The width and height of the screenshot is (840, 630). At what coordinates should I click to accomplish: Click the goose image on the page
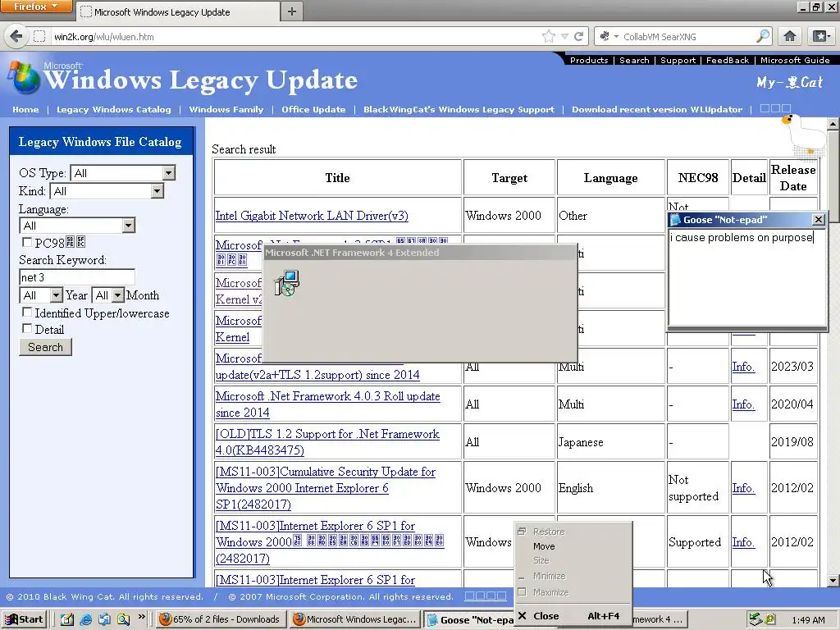click(802, 134)
